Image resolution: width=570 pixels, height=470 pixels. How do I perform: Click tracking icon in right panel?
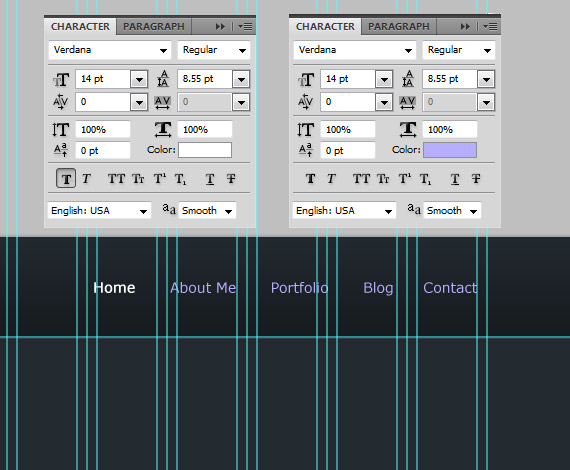click(408, 103)
